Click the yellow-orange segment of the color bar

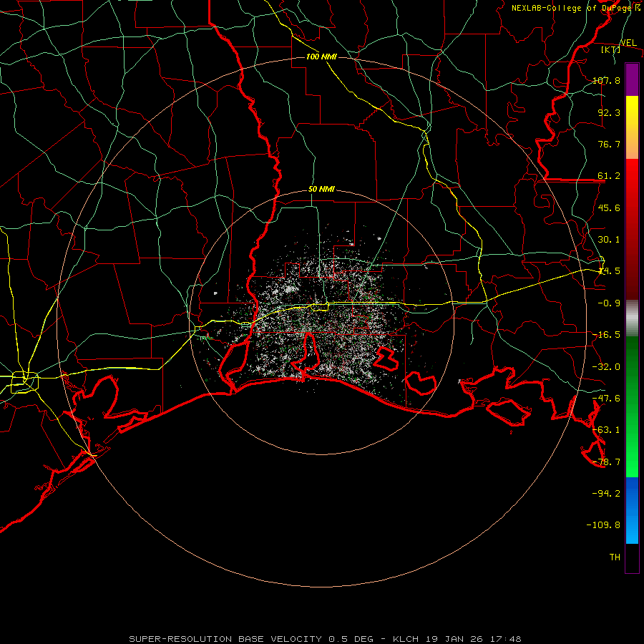pos(632,127)
